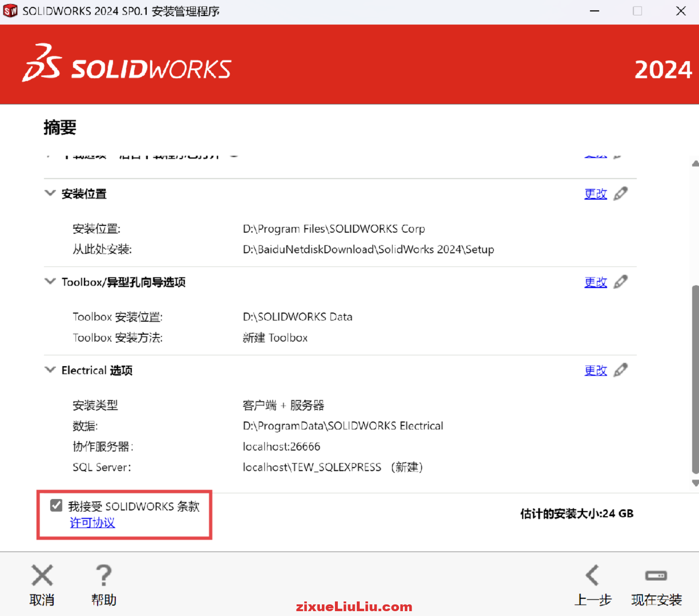Viewport: 699px width, 616px height.
Task: Click the pencil edit icon for Electrical 选项
Action: [x=621, y=370]
